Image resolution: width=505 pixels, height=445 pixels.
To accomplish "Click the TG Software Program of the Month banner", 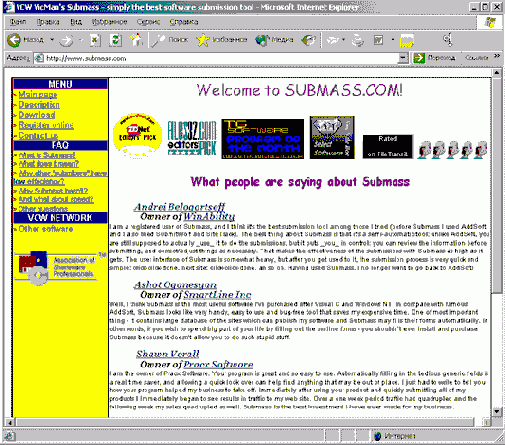I will point(263,139).
